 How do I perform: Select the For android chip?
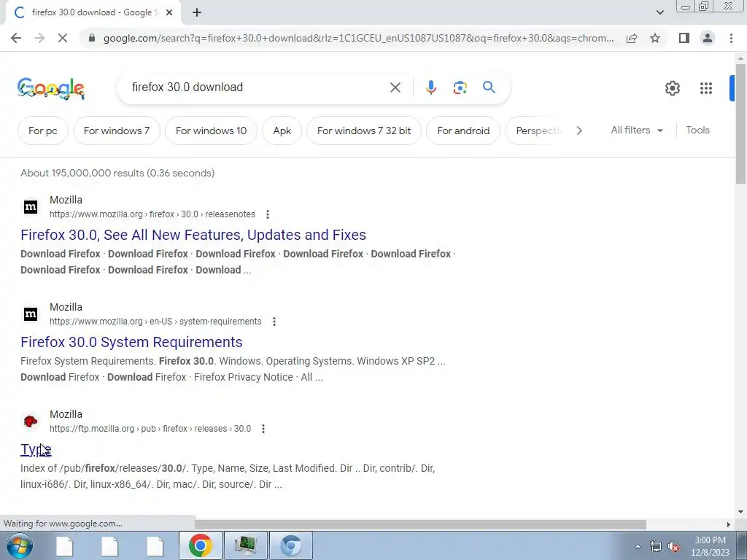(463, 131)
